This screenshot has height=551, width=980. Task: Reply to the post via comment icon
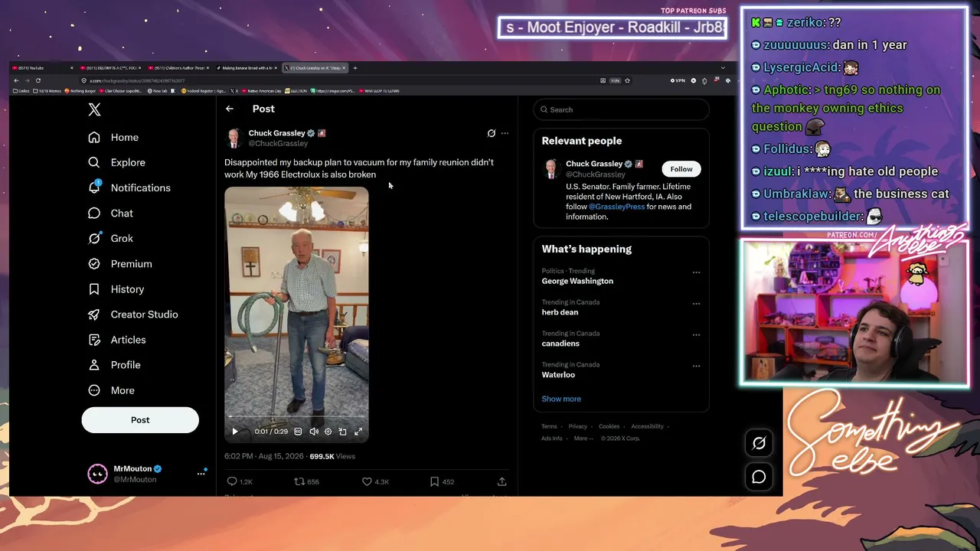click(232, 481)
